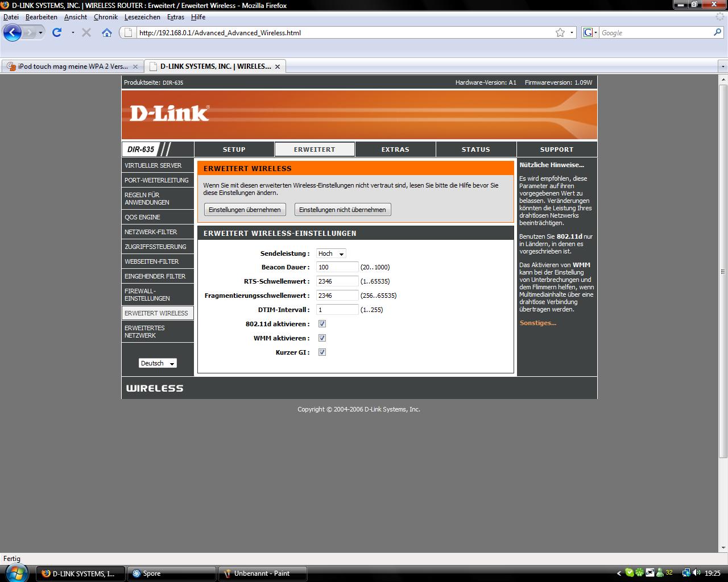Bookmark this page with the star icon
The image size is (728, 582).
(560, 32)
